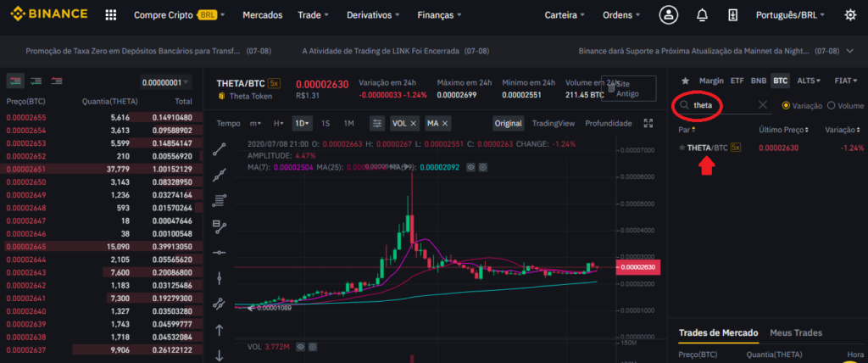This screenshot has width=868, height=363.
Task: Show buy orders only view
Action: point(36,81)
